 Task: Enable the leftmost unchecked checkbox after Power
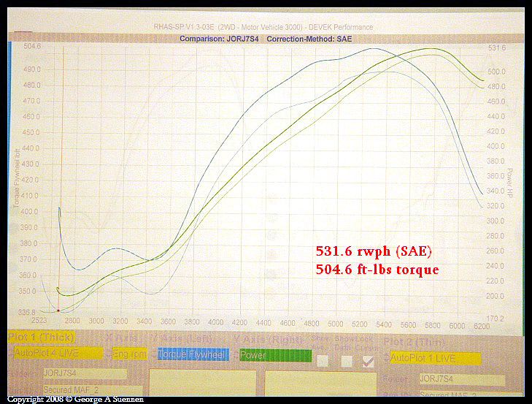pos(322,360)
